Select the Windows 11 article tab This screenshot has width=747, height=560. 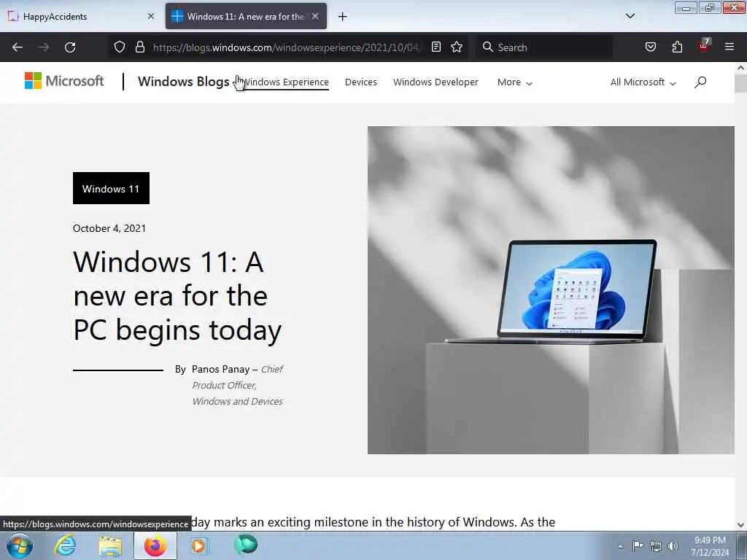click(246, 16)
